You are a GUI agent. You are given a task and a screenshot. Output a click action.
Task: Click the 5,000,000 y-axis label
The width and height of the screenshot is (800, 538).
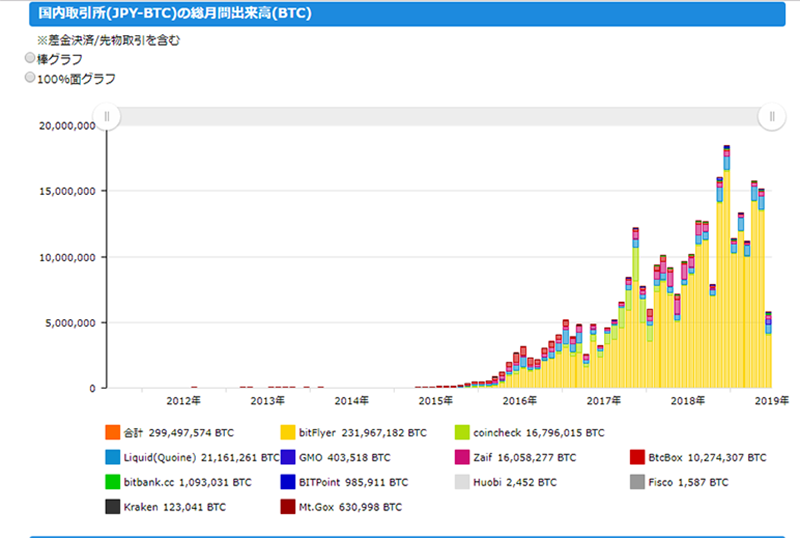click(x=70, y=323)
